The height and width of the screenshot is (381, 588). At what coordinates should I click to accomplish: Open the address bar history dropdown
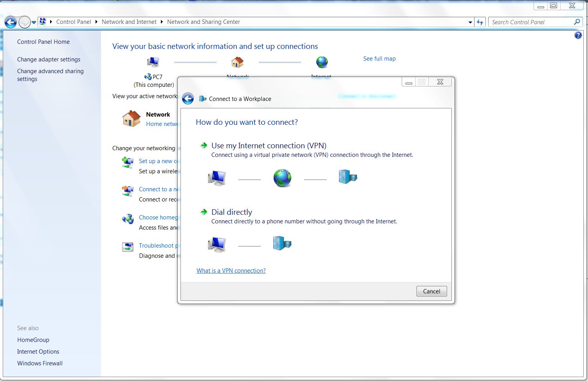(x=470, y=22)
